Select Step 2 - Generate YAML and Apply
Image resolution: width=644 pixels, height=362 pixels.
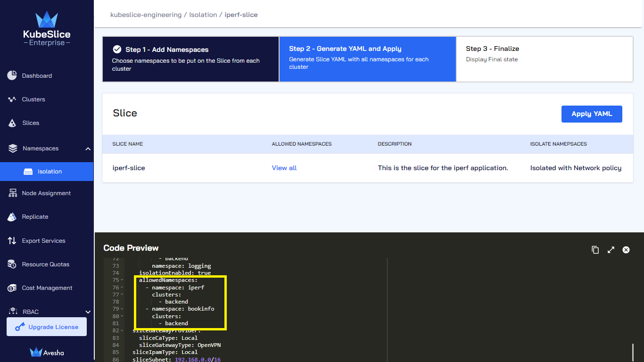pyautogui.click(x=368, y=59)
